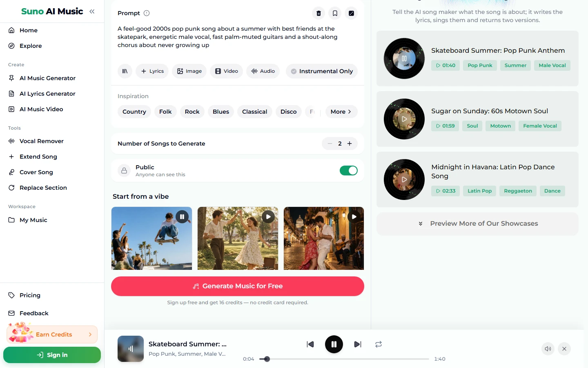Pause the Skateboard Summer vinyl card
Image resolution: width=588 pixels, height=368 pixels.
404,58
